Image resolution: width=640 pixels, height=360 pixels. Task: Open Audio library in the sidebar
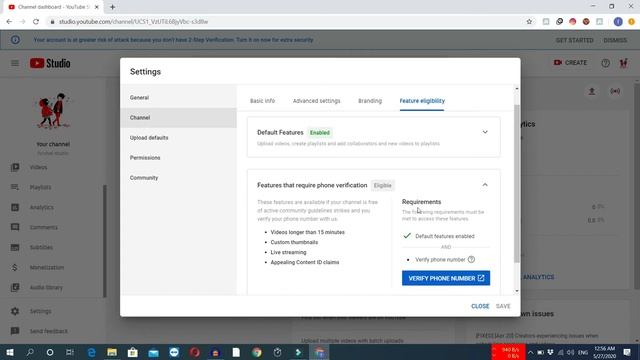(x=46, y=287)
